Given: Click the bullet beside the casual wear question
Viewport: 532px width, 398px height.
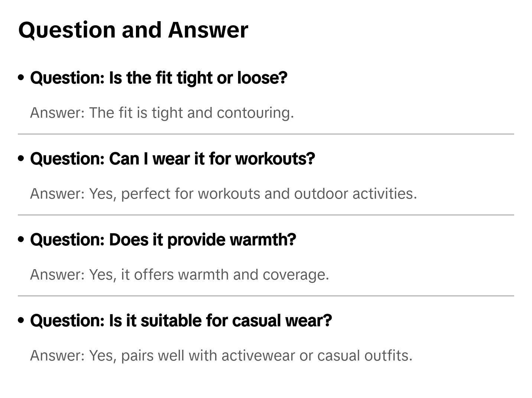Looking at the screenshot, I should [x=21, y=320].
